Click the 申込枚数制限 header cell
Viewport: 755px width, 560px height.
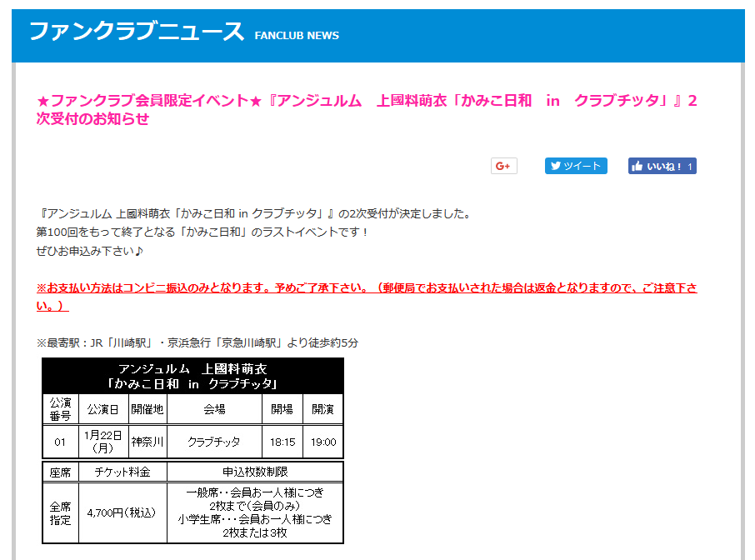pyautogui.click(x=255, y=472)
